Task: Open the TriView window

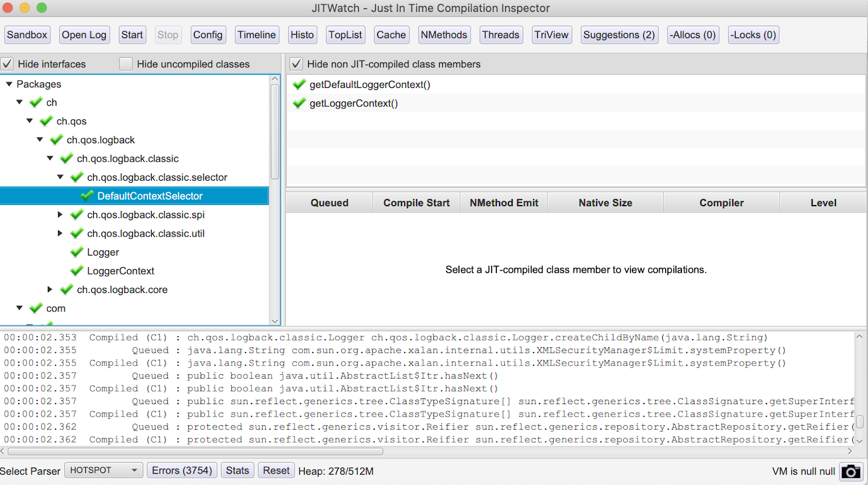Action: [x=551, y=35]
